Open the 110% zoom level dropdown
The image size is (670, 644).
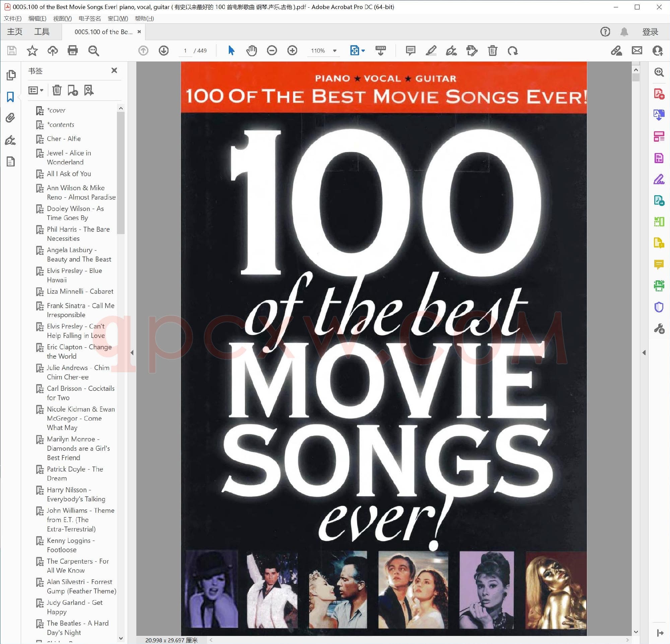[x=335, y=51]
